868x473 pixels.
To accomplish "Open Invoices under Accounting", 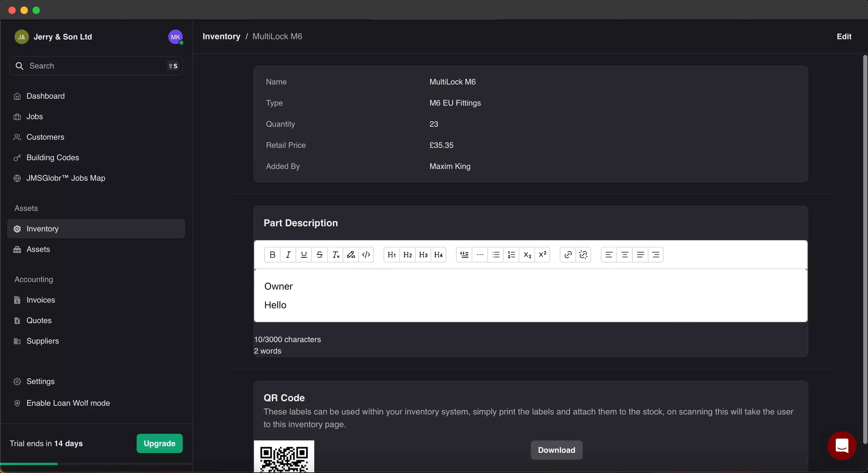I will (96, 300).
